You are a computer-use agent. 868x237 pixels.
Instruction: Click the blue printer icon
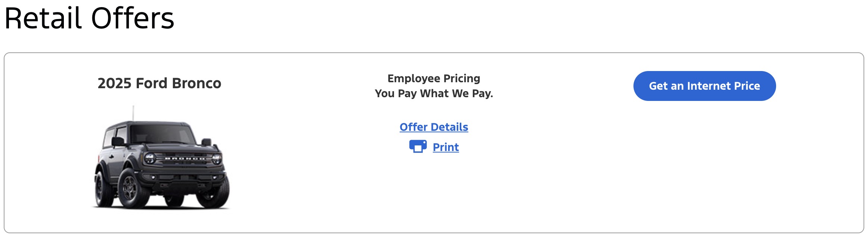tap(418, 146)
